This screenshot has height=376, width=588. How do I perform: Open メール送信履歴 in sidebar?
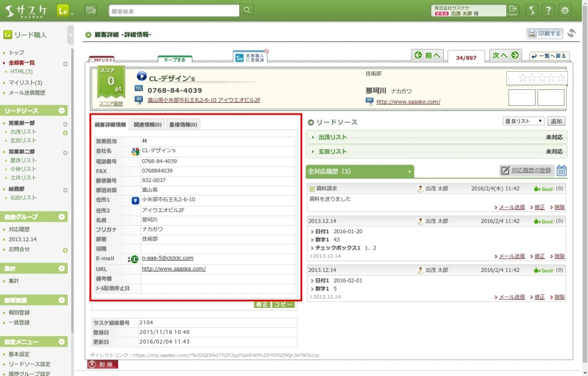coord(27,92)
